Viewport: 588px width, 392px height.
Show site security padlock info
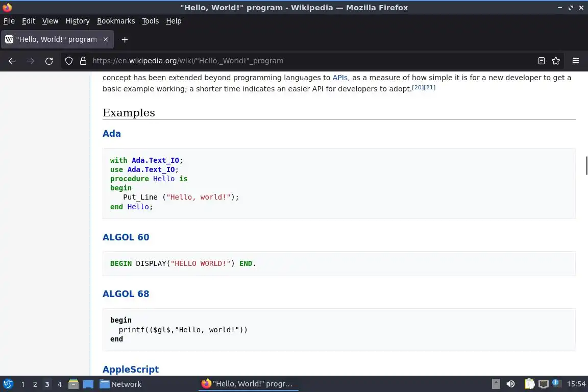[83, 61]
